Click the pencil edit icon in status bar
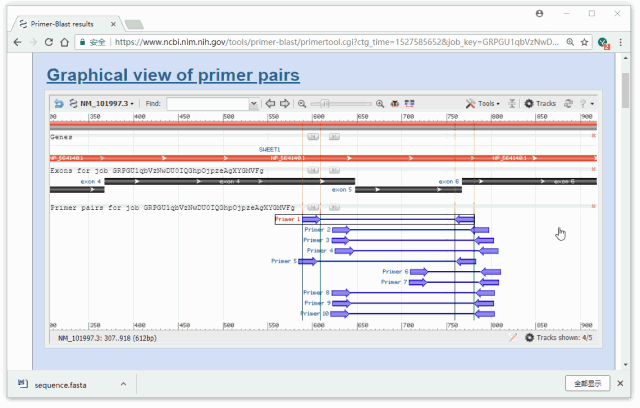 (513, 337)
